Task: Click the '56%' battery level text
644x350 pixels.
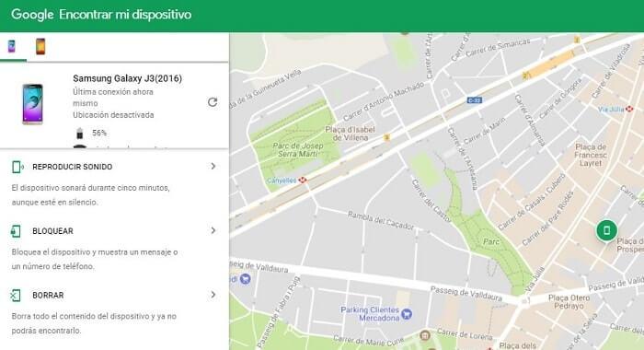Action: click(x=99, y=133)
